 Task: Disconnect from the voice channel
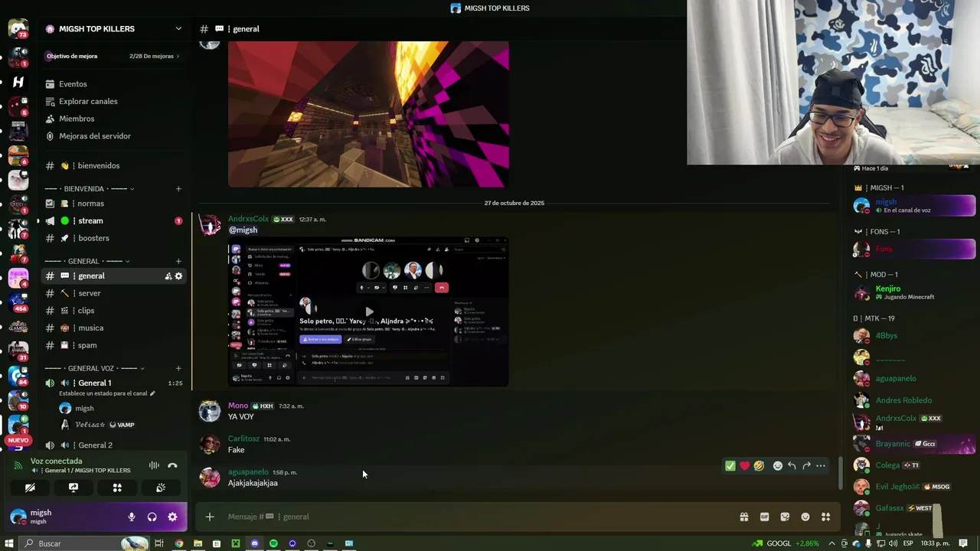point(172,465)
